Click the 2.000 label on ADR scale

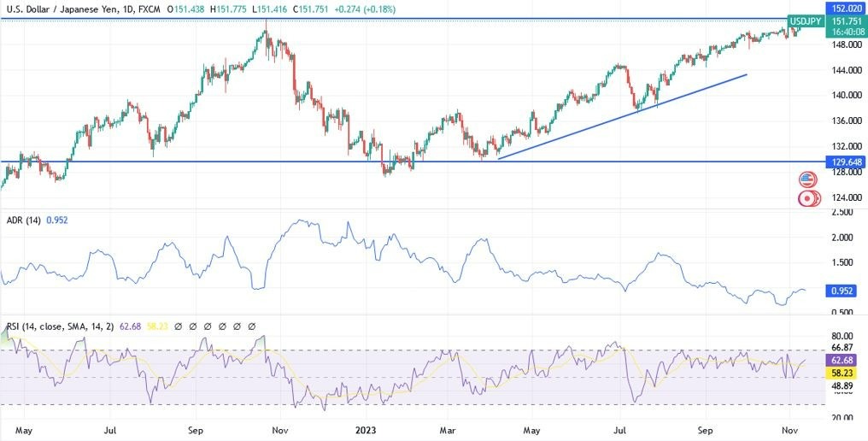(x=842, y=238)
